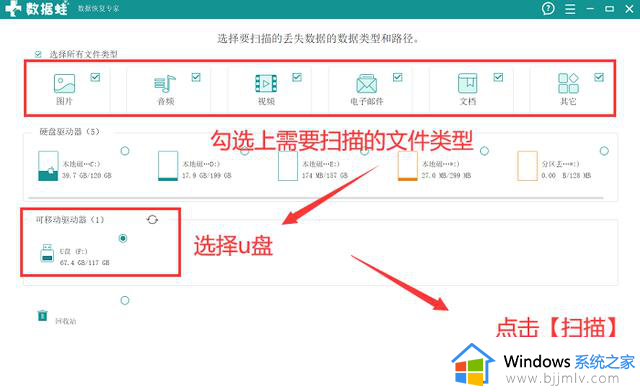Viewport: 640px width, 392px height.
Task: Click the 'U盘 (F:)' drive name text
Action: pos(73,251)
